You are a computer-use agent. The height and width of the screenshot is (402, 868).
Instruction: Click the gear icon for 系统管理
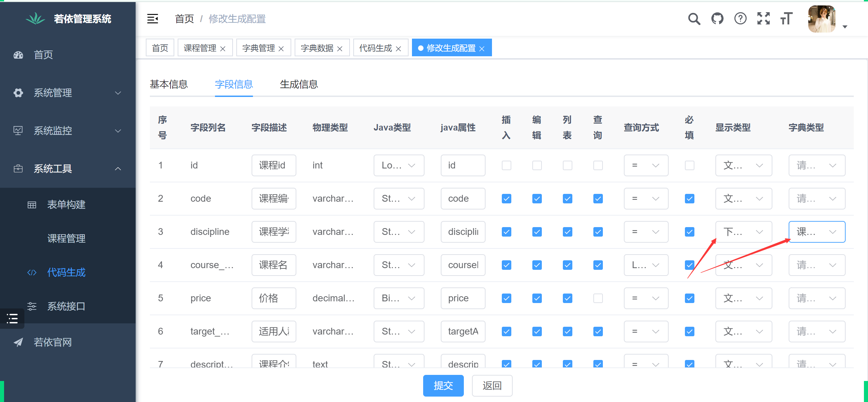(18, 93)
